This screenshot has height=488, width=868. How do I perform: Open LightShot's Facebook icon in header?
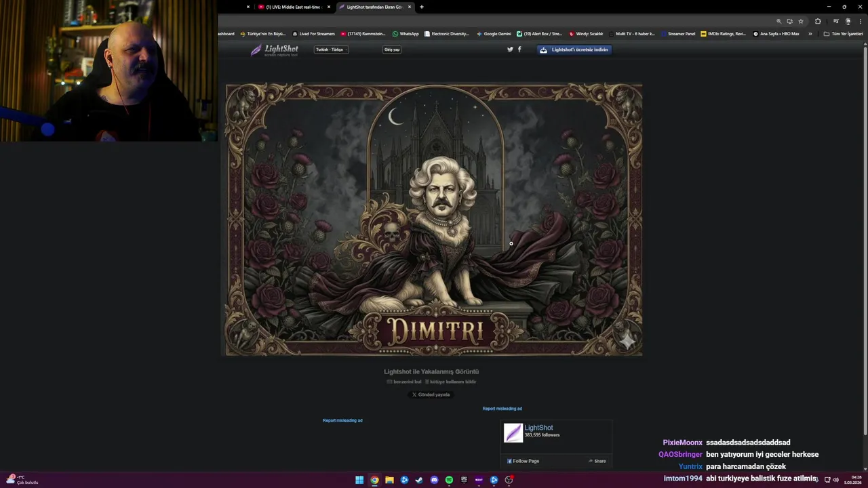pos(519,49)
